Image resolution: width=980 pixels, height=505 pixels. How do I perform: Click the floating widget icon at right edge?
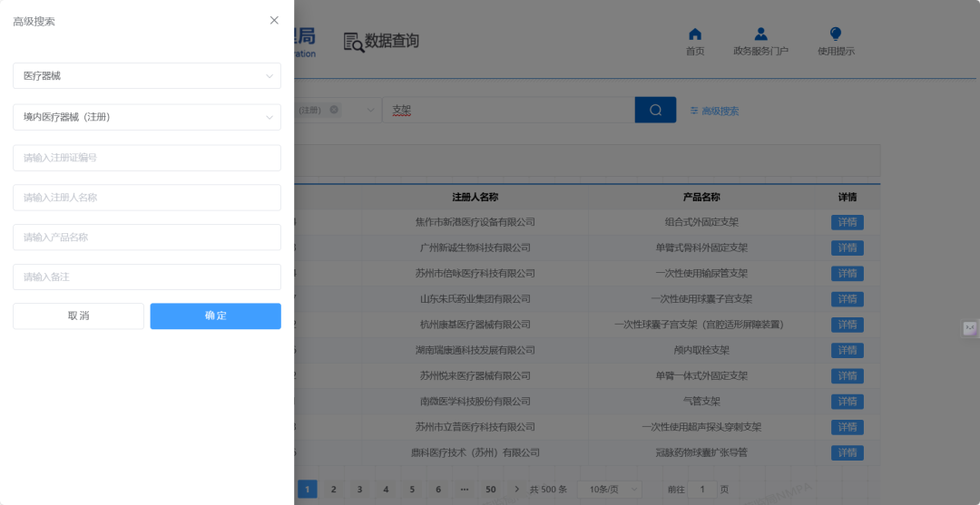coord(969,328)
